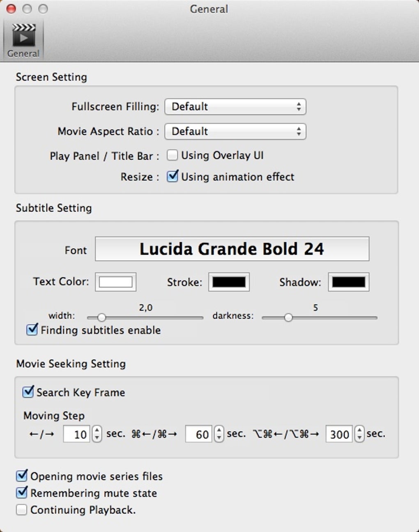
Task: Open the Movie Aspect Ratio dropdown
Action: point(235,132)
